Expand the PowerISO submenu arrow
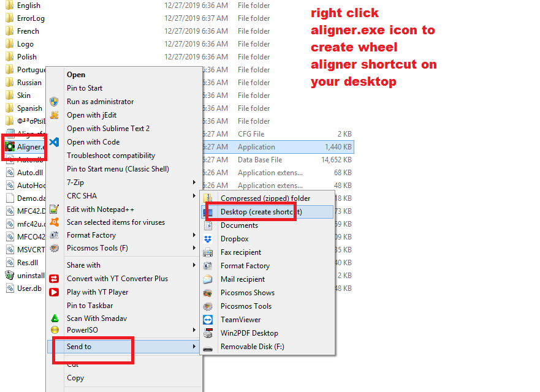The image size is (540, 392). [194, 330]
